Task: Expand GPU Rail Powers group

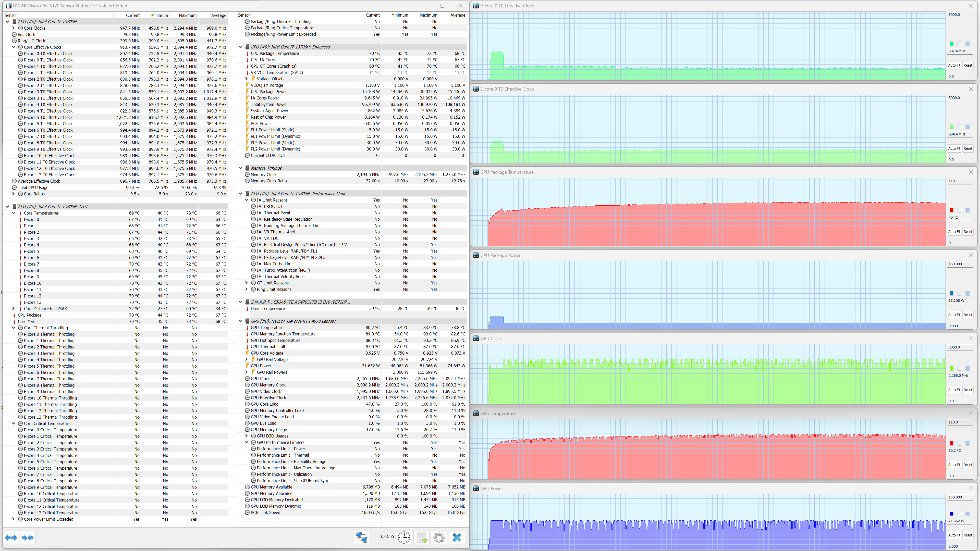Action: pyautogui.click(x=247, y=372)
